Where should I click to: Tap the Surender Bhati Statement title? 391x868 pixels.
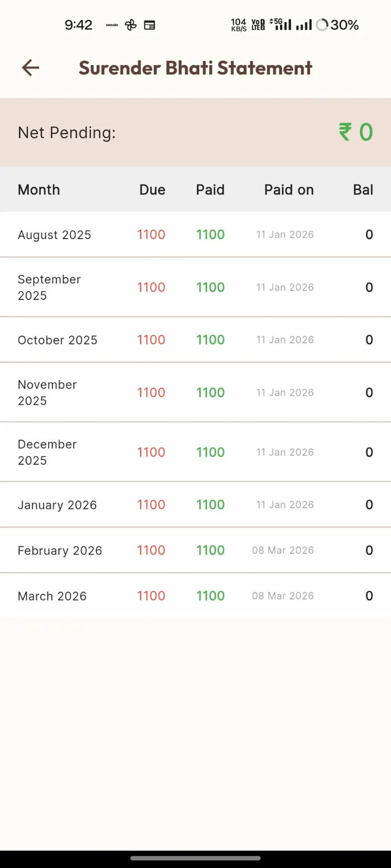point(195,68)
